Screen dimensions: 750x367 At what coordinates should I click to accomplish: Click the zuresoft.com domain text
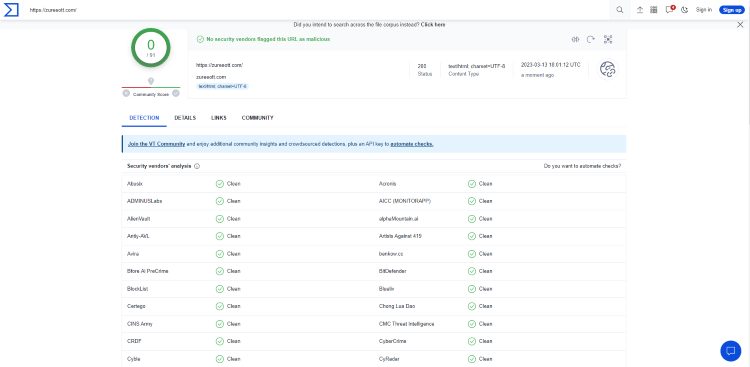(x=211, y=77)
